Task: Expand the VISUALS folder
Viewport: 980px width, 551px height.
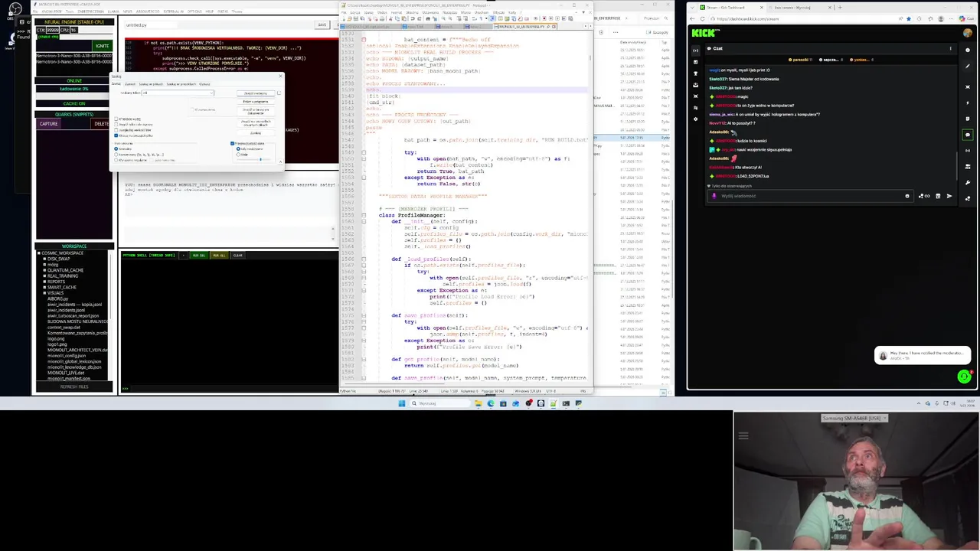Action: (44, 293)
